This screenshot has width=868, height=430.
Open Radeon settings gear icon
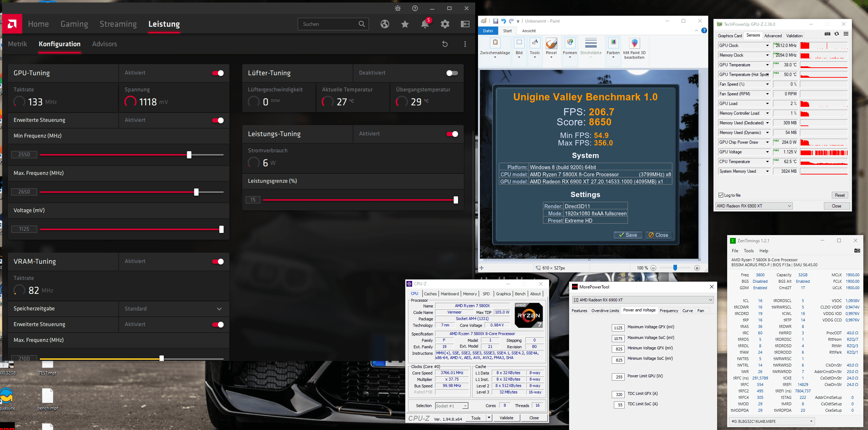point(445,24)
